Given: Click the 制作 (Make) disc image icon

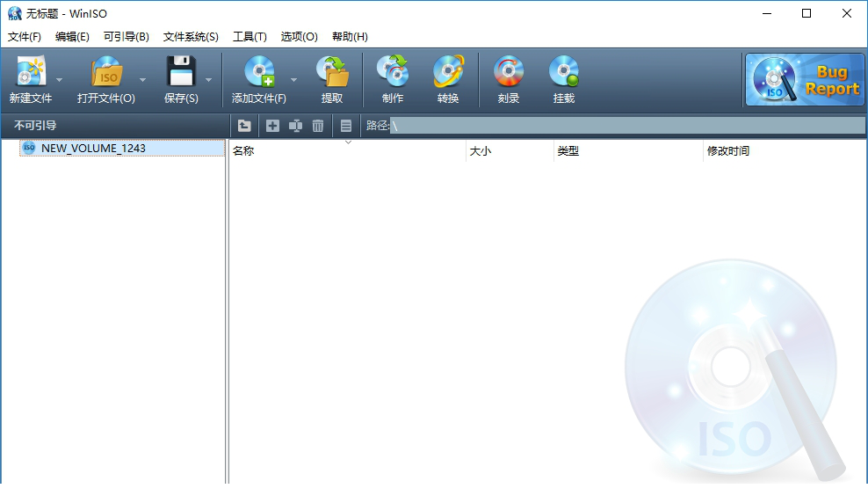Looking at the screenshot, I should click(393, 72).
